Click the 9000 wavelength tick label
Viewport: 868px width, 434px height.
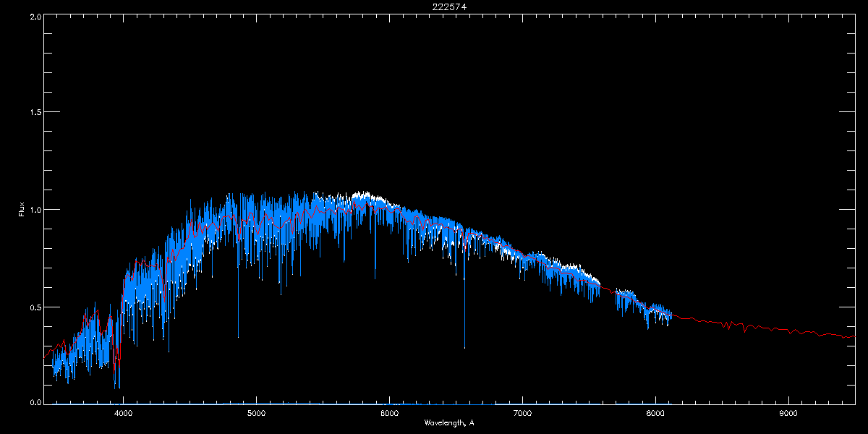(788, 413)
